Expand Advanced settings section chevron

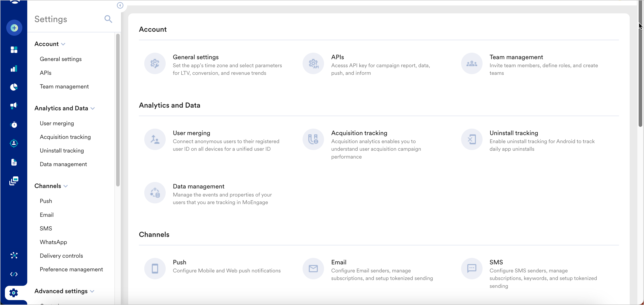click(92, 291)
